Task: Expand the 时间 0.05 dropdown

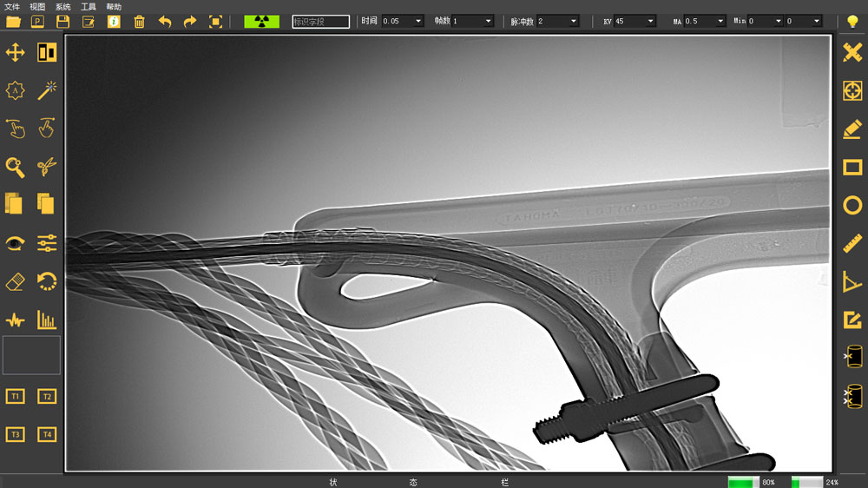Action: (418, 21)
